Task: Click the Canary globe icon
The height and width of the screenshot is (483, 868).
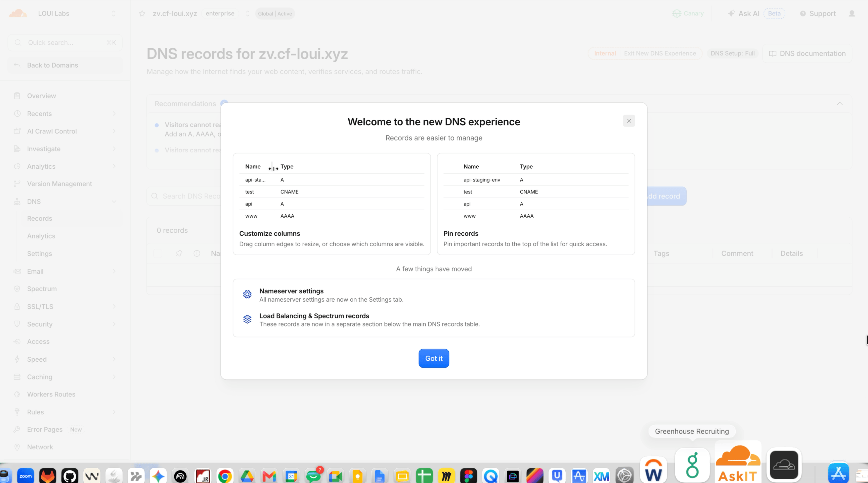Action: pyautogui.click(x=677, y=14)
